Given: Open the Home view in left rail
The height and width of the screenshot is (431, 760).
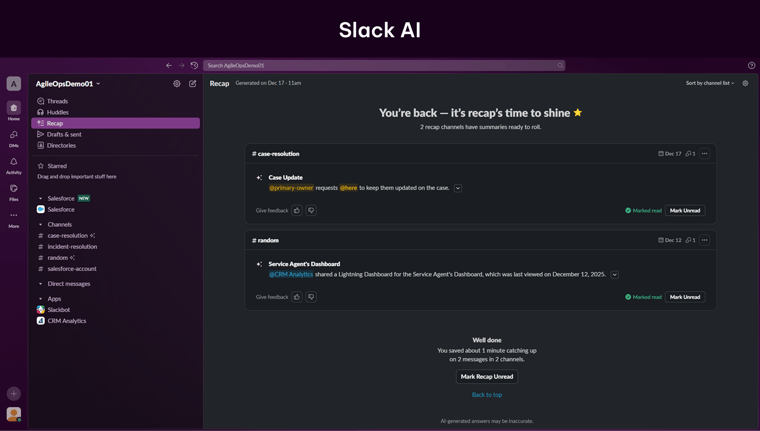Looking at the screenshot, I should click(x=14, y=111).
